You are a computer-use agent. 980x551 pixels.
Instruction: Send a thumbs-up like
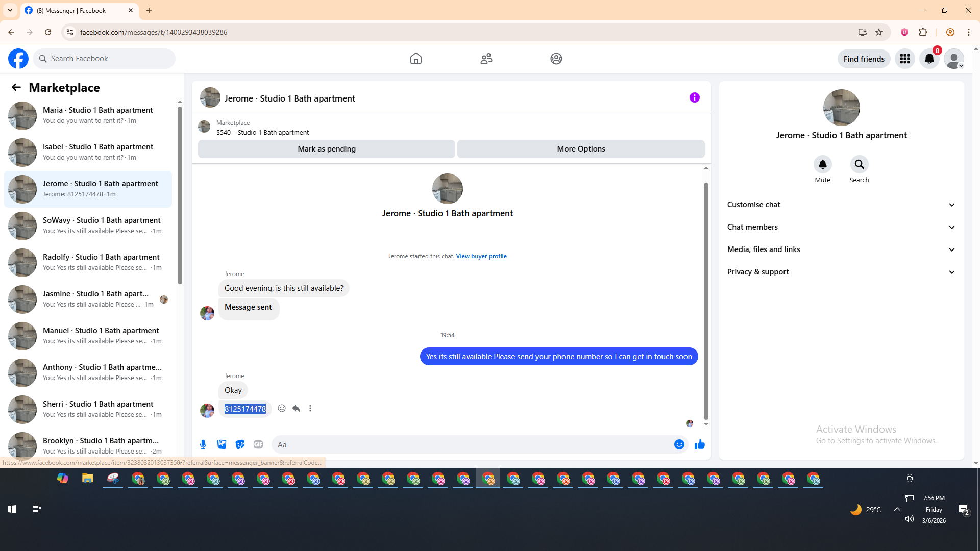click(x=699, y=444)
